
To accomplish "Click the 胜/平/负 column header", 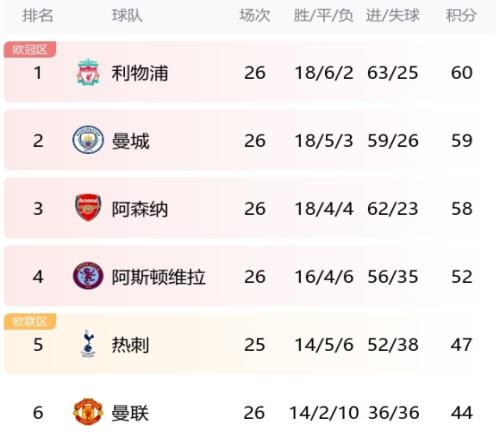I will 323,15.
